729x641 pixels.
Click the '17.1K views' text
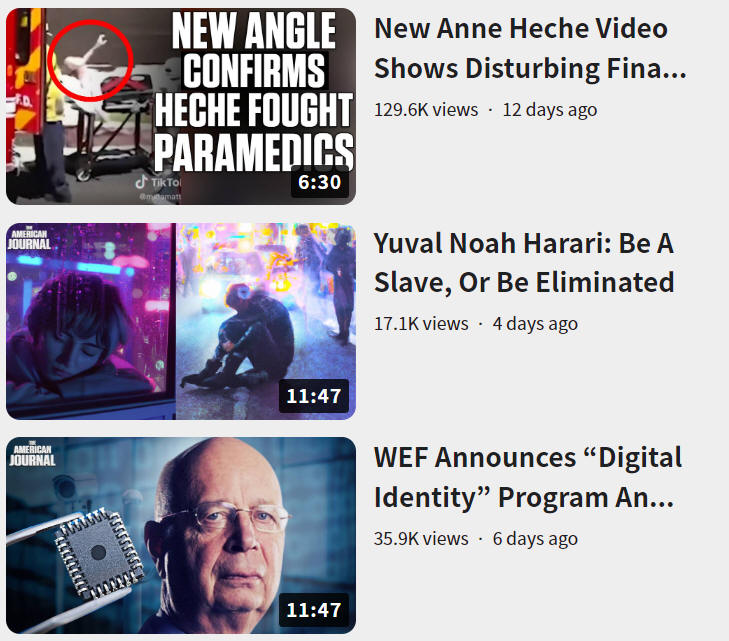tap(421, 324)
